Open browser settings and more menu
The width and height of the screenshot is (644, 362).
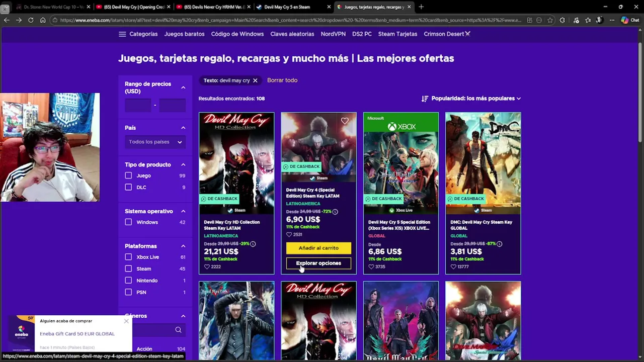(612, 20)
